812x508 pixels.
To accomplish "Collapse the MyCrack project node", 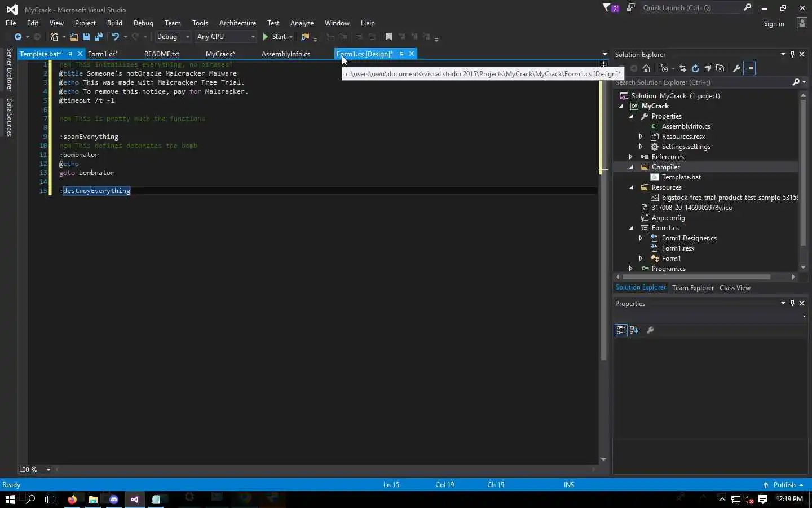I will 621,106.
